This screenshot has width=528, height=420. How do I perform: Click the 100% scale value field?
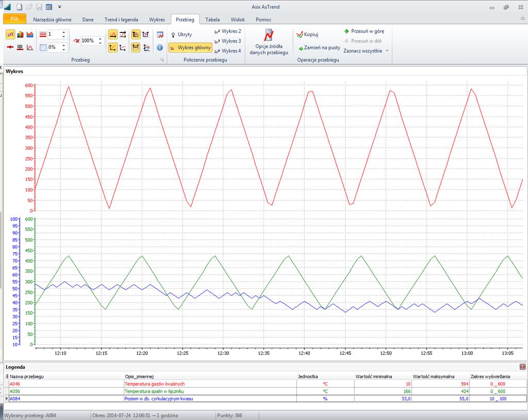point(89,41)
